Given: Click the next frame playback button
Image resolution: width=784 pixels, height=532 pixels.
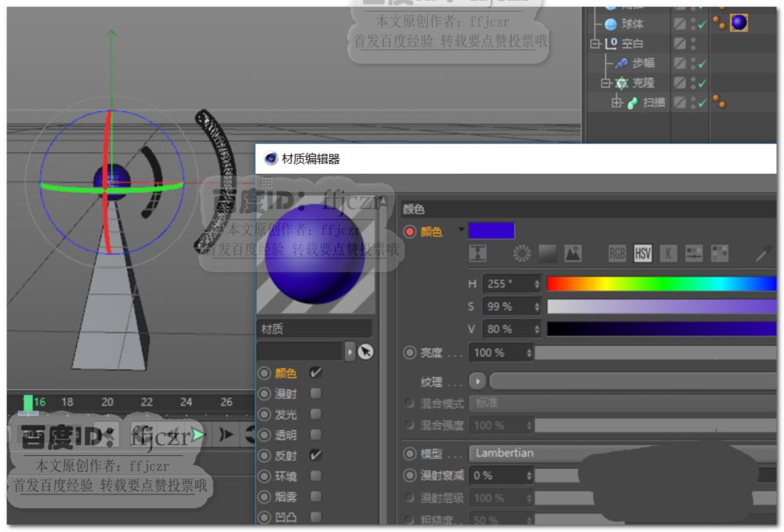Looking at the screenshot, I should [x=226, y=435].
